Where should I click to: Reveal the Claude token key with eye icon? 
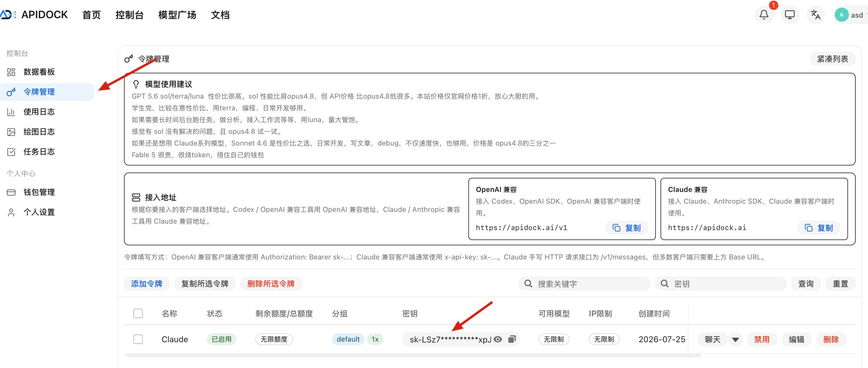498,339
